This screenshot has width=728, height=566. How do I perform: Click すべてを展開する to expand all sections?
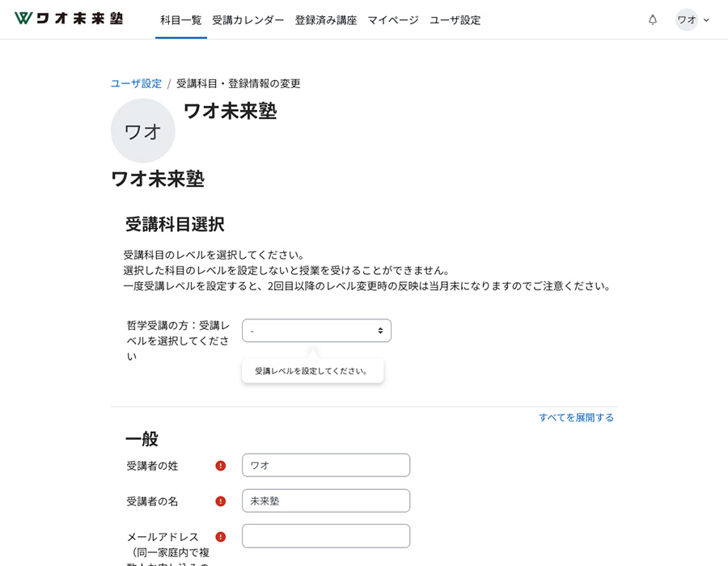point(576,417)
